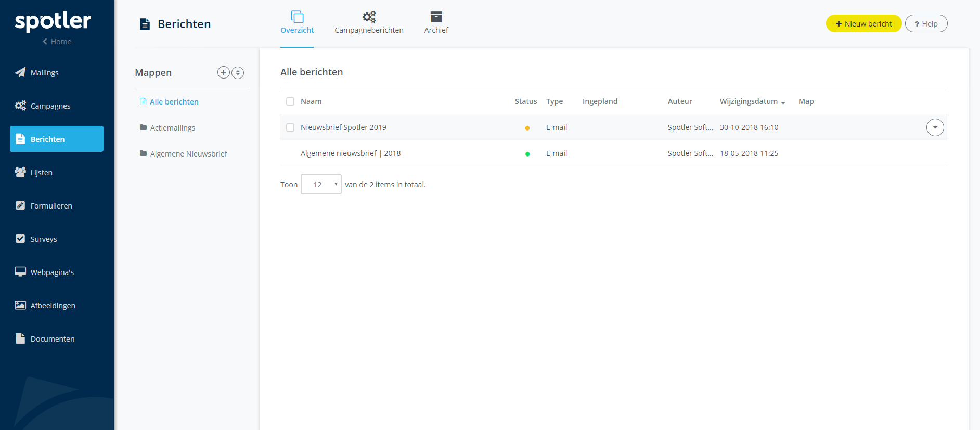The width and height of the screenshot is (980, 430).
Task: Click the Berichten page header icon
Action: (x=145, y=24)
